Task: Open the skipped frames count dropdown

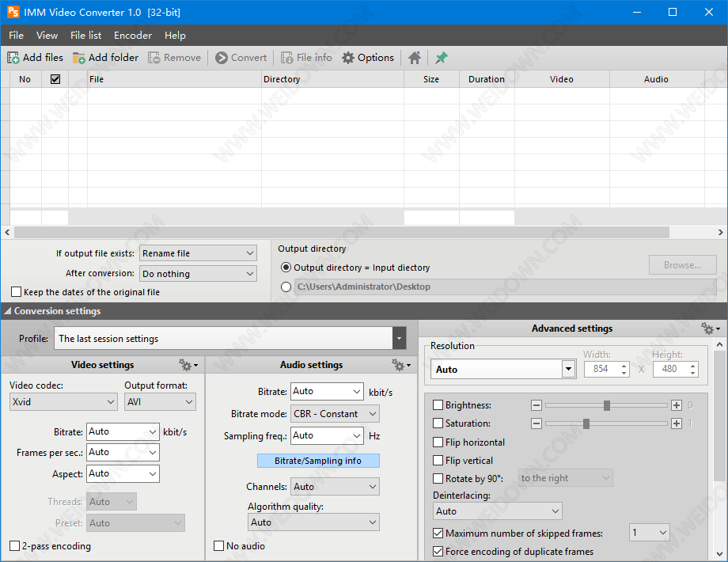Action: pyautogui.click(x=650, y=533)
